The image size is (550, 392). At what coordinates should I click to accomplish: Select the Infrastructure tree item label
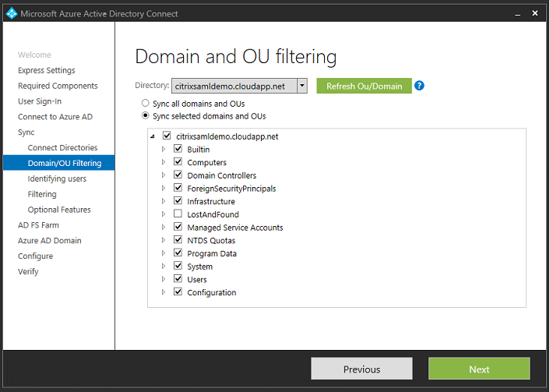pos(210,202)
